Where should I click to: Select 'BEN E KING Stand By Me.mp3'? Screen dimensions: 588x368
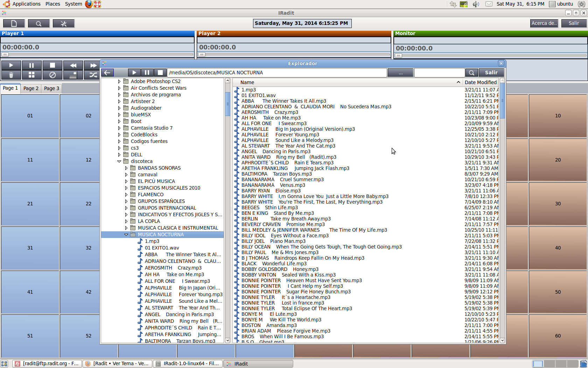[278, 213]
